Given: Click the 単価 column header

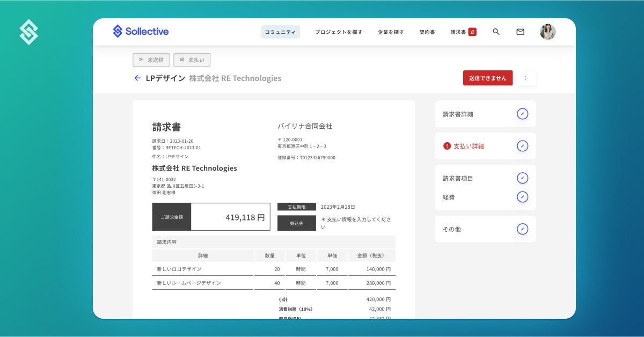Looking at the screenshot, I should click(332, 255).
